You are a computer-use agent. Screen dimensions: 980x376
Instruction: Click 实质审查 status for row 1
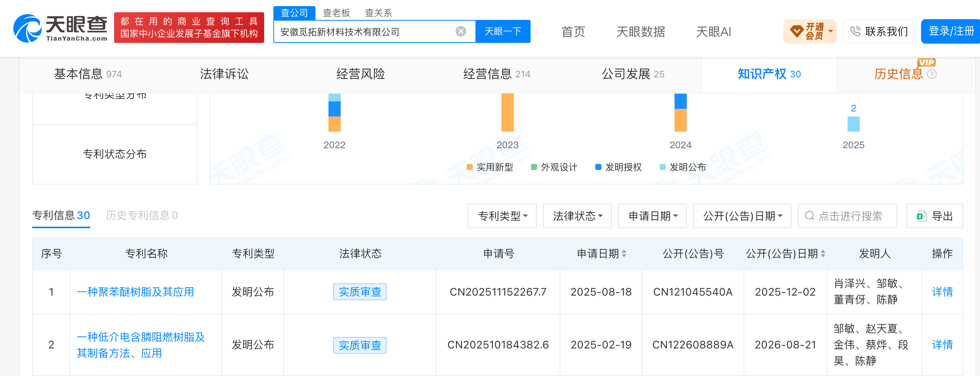click(360, 292)
